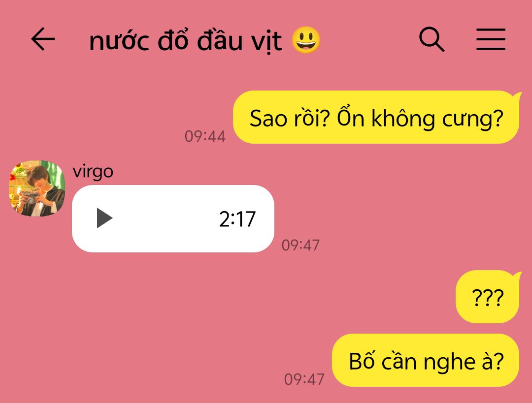This screenshot has height=403, width=532.
Task: Click the 09:47 timestamp beside the voice message
Action: pos(300,245)
